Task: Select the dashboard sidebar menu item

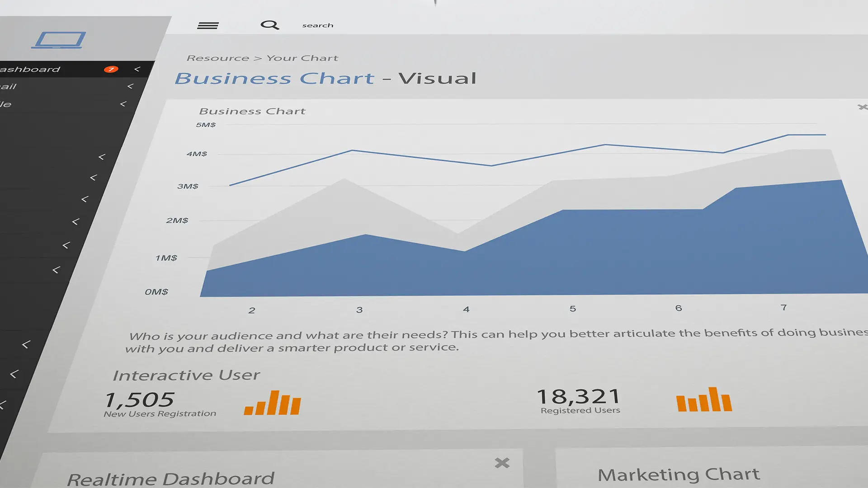Action: tap(31, 70)
